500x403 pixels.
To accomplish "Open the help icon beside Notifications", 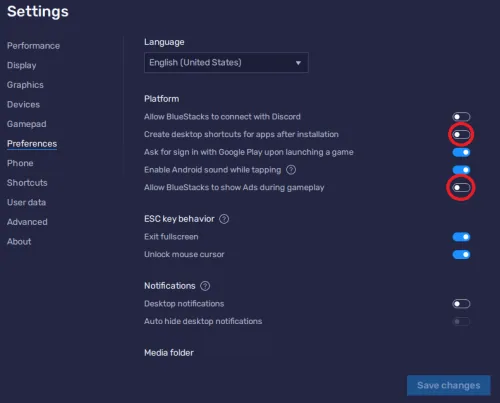I will pyautogui.click(x=205, y=286).
